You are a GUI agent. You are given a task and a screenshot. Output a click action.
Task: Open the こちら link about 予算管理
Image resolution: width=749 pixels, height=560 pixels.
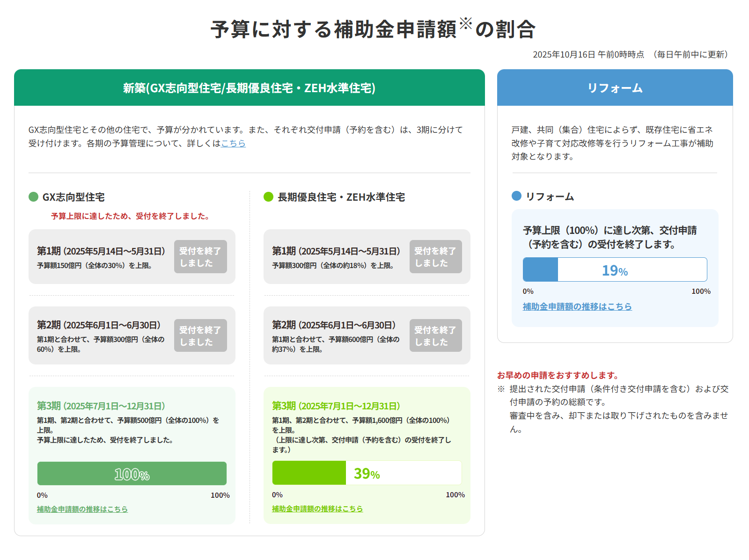[x=233, y=144]
